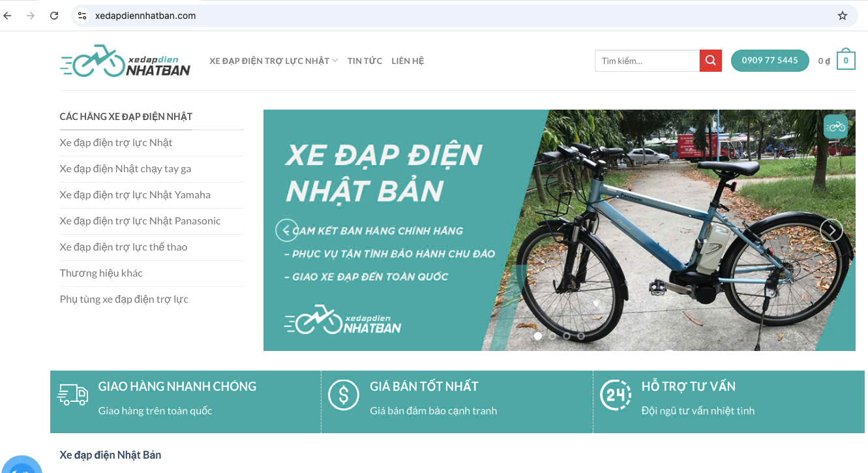Screen dimensions: 868x473
Task: Open Phụ tùng xe đạp điện trợ lực
Action: click(124, 299)
